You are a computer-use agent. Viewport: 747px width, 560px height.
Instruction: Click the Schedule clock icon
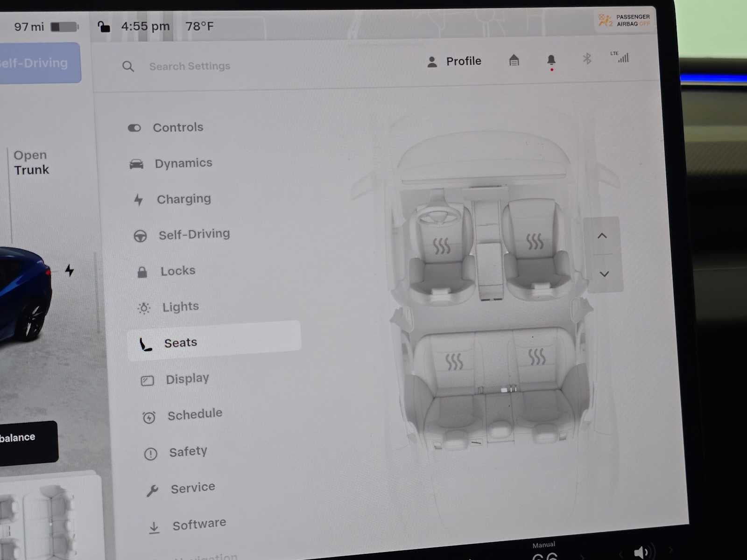(149, 417)
